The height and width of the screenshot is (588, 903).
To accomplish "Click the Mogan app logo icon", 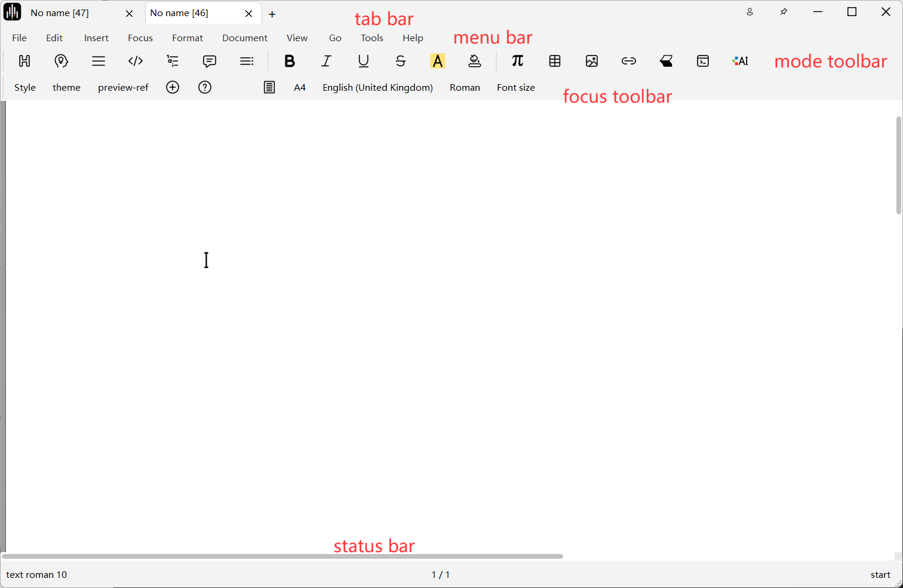I will [x=12, y=12].
